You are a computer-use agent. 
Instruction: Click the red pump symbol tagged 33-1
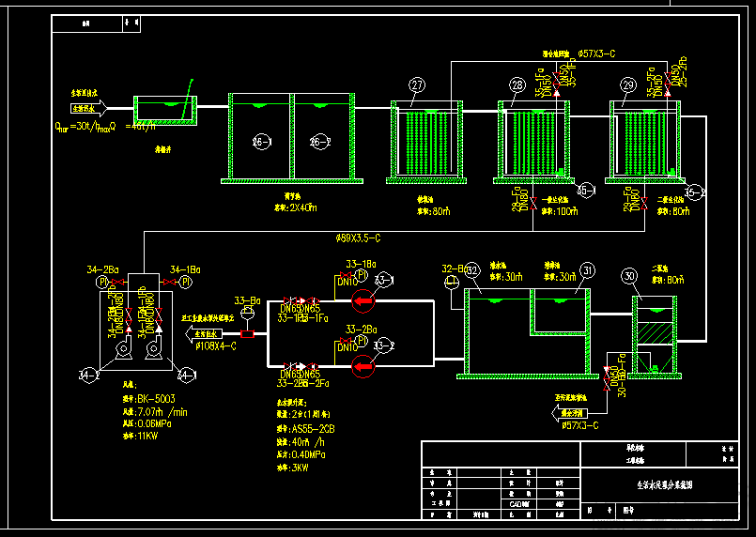point(363,301)
